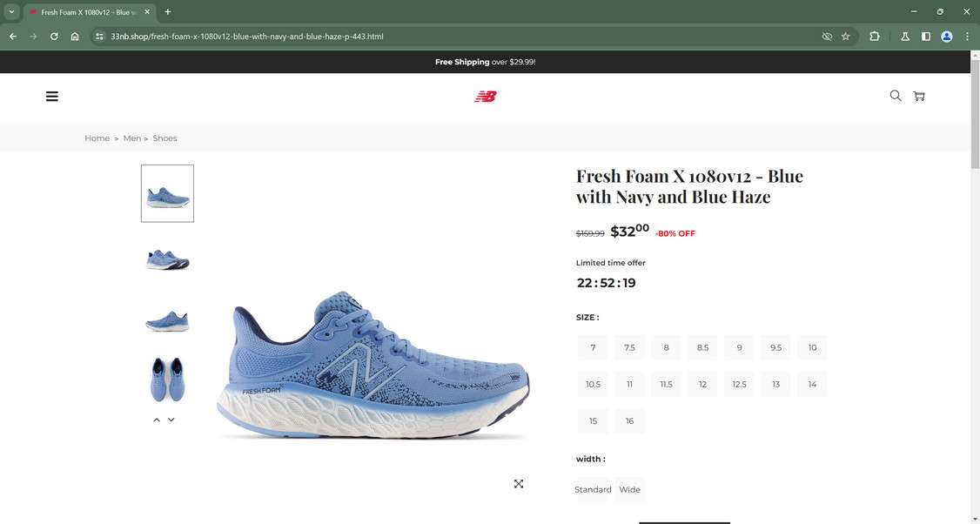Image resolution: width=980 pixels, height=524 pixels.
Task: Reload the page
Action: pos(54,37)
